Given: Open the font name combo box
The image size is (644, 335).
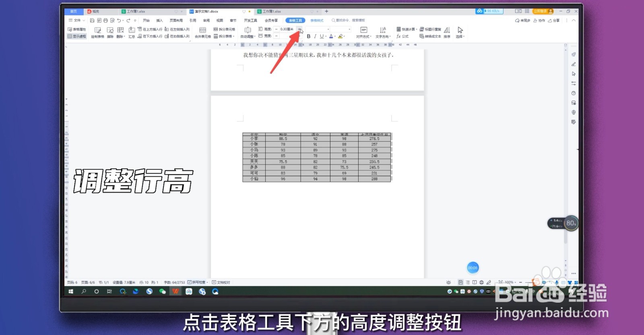Looking at the screenshot, I should (318, 29).
